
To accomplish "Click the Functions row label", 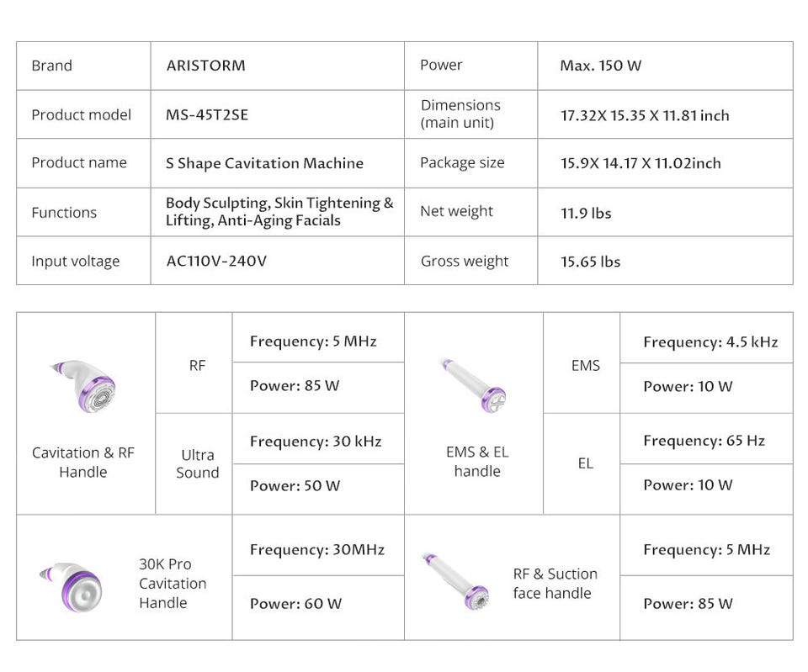I will pyautogui.click(x=64, y=213).
